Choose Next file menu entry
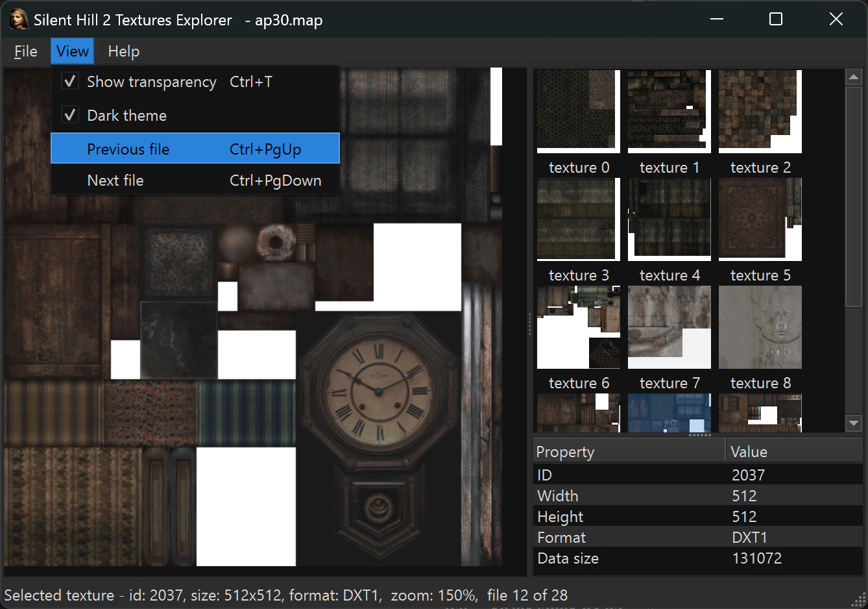 195,180
